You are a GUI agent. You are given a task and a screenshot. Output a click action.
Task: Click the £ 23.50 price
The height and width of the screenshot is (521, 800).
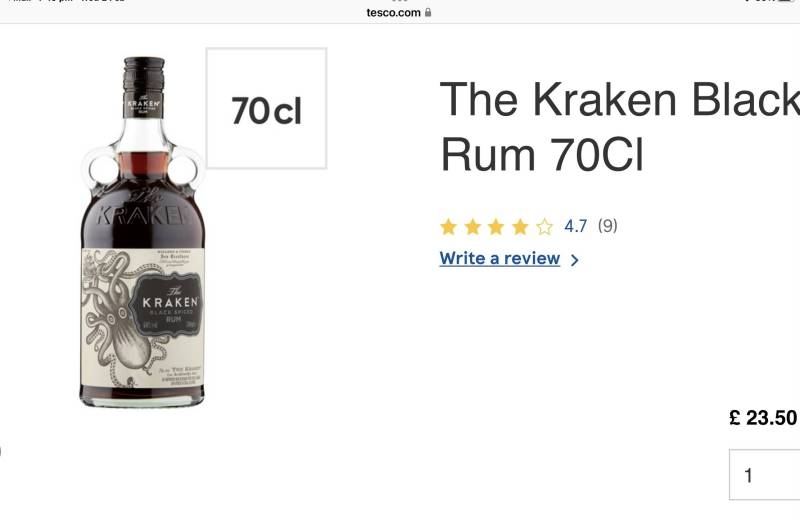click(763, 418)
